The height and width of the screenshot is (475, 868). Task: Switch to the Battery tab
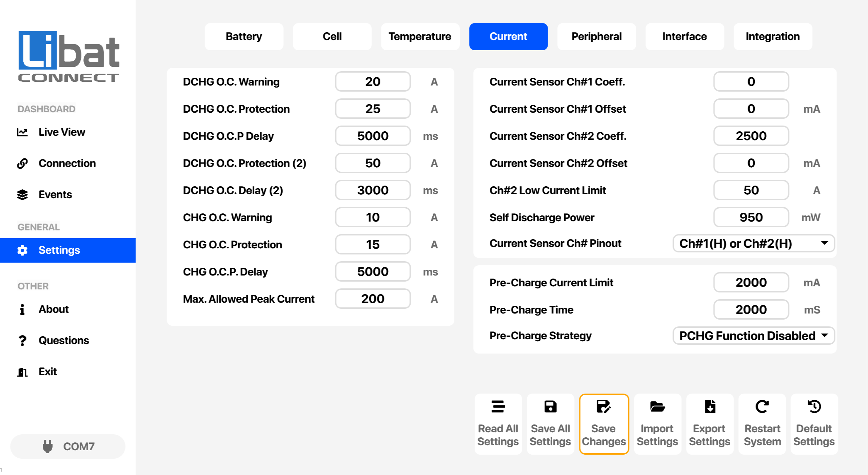click(244, 37)
